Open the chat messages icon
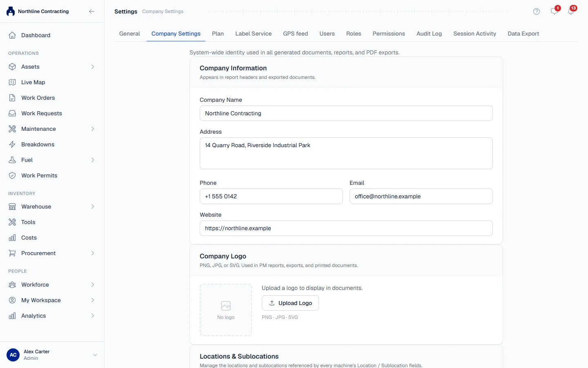 coord(554,11)
